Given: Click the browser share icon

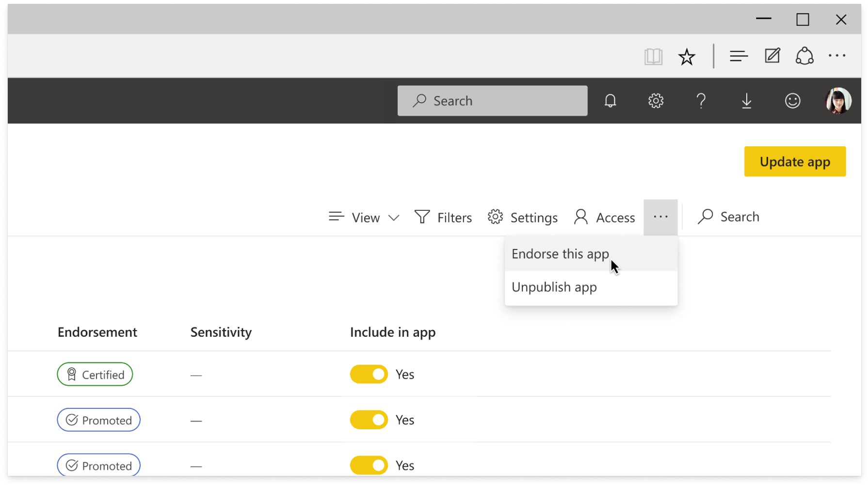Looking at the screenshot, I should 804,56.
